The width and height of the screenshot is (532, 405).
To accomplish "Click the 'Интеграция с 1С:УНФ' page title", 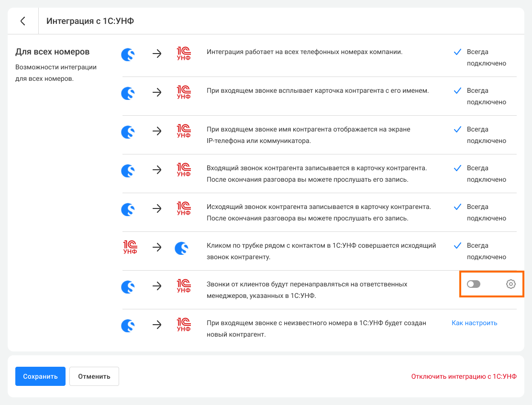I will click(90, 21).
